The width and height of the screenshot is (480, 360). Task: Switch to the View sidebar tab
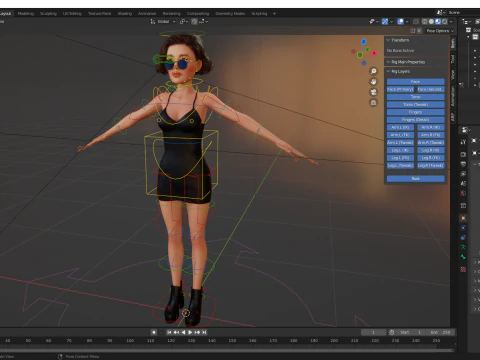pyautogui.click(x=453, y=75)
